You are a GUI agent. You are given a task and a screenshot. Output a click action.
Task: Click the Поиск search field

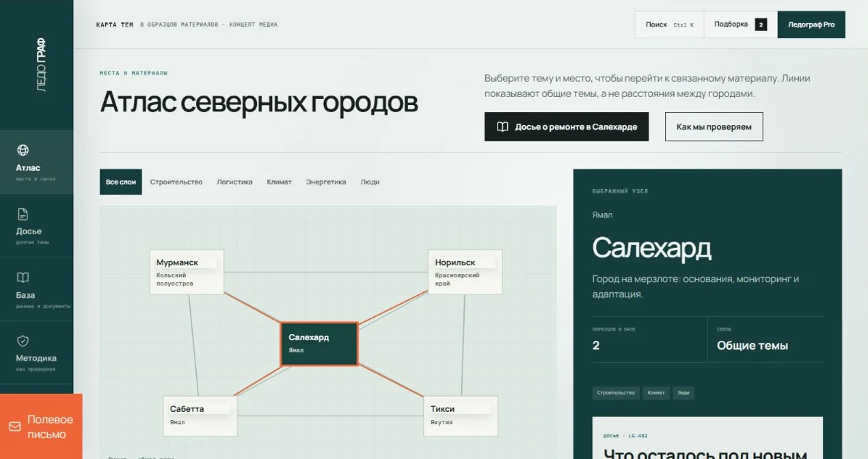tap(669, 25)
